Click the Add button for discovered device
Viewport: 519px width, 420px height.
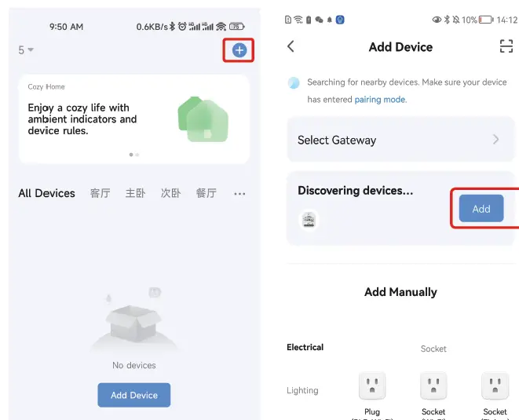(481, 209)
